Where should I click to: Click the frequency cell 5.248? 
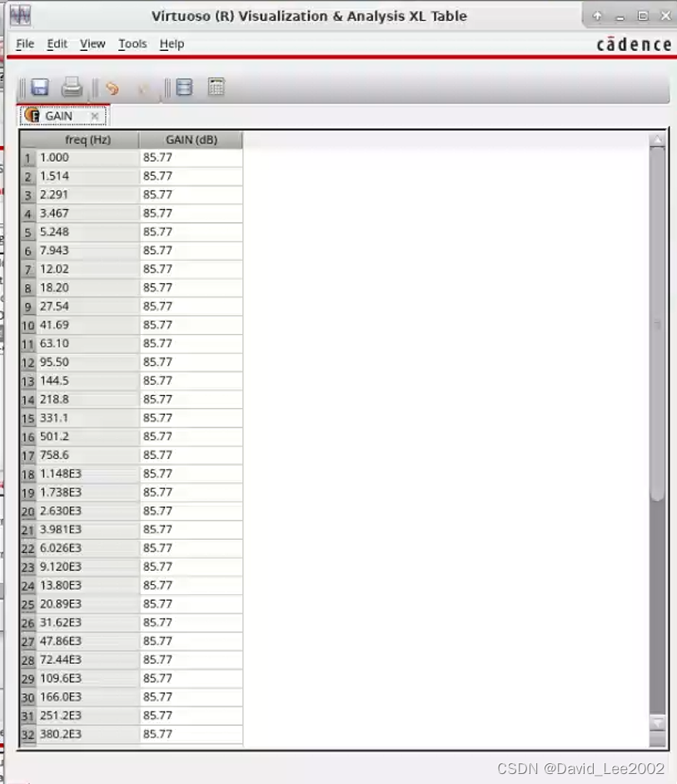(88, 232)
